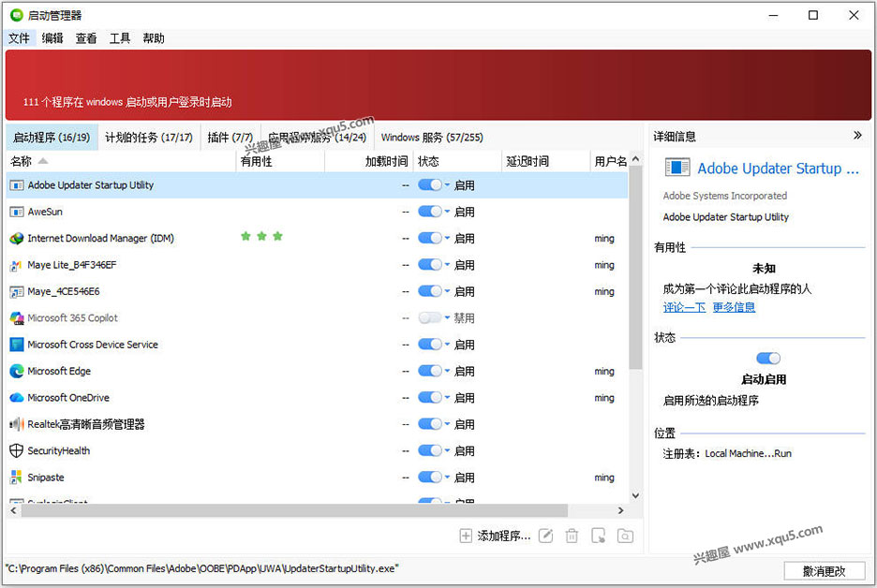Viewport: 877px width, 588px height.
Task: Click the Internet Download Manager program icon
Action: point(17,238)
